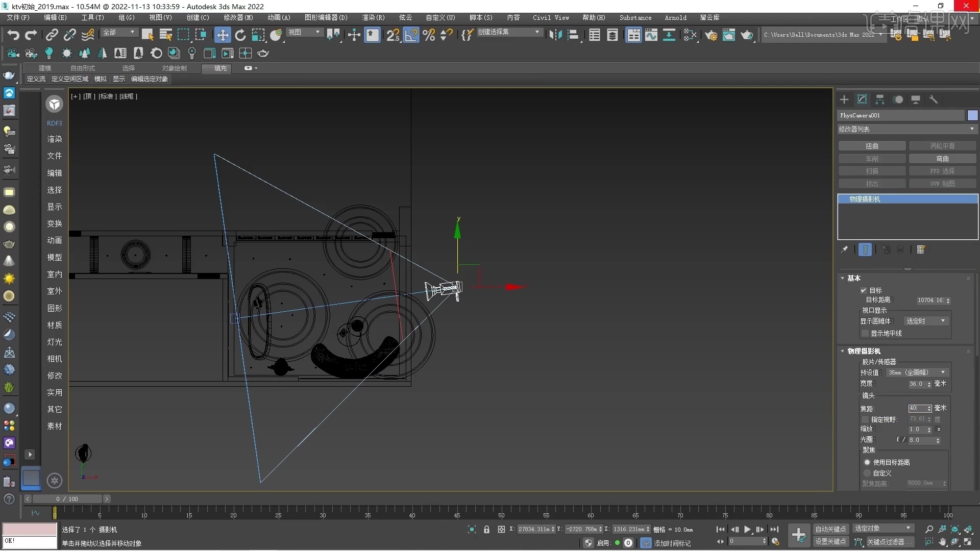Open the 显示圆锥体 选定时 dropdown
Screen dimensions: 980x551
[x=926, y=321]
